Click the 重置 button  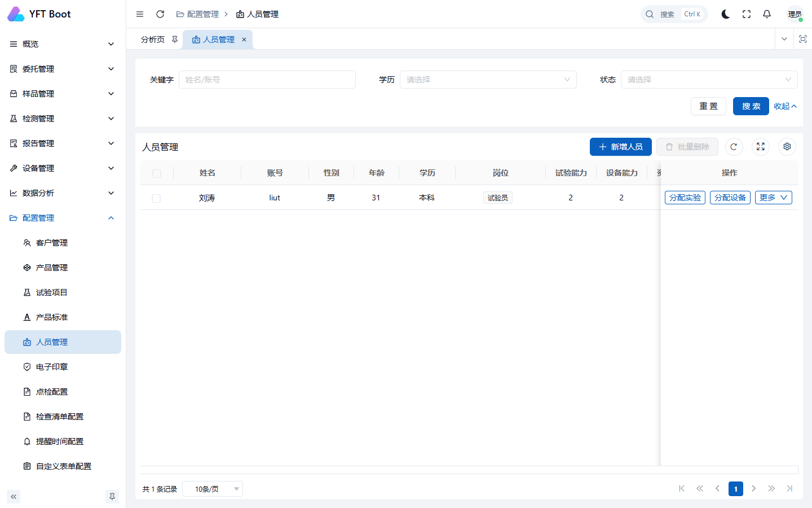coord(708,106)
